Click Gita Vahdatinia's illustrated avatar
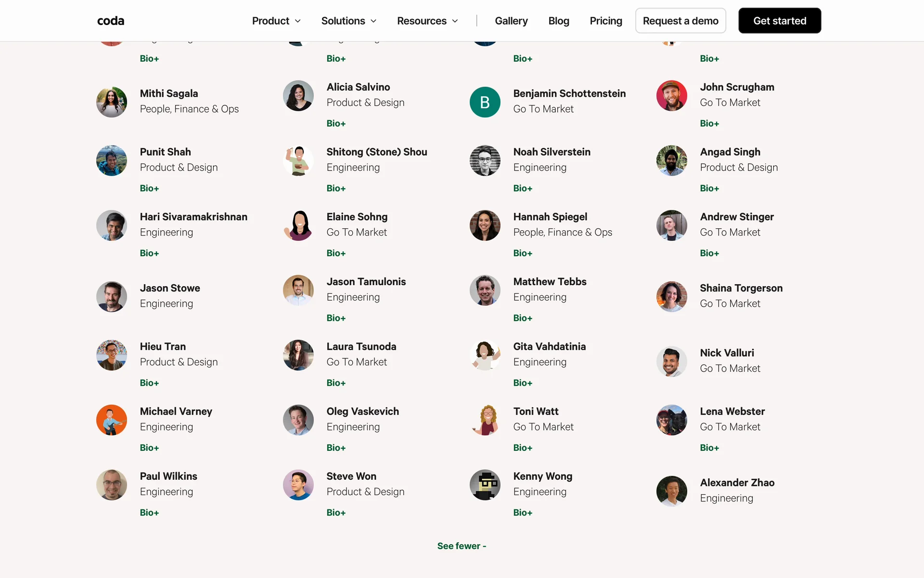This screenshot has height=578, width=924. coord(485,355)
